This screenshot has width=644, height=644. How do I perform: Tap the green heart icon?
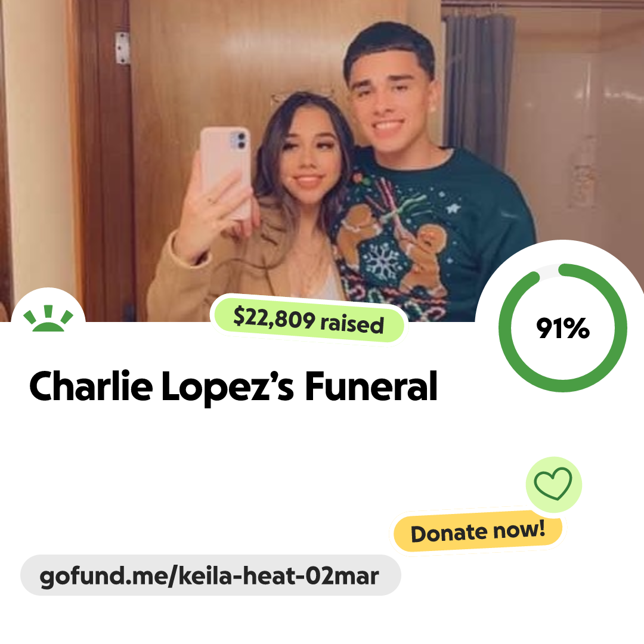[x=553, y=484]
